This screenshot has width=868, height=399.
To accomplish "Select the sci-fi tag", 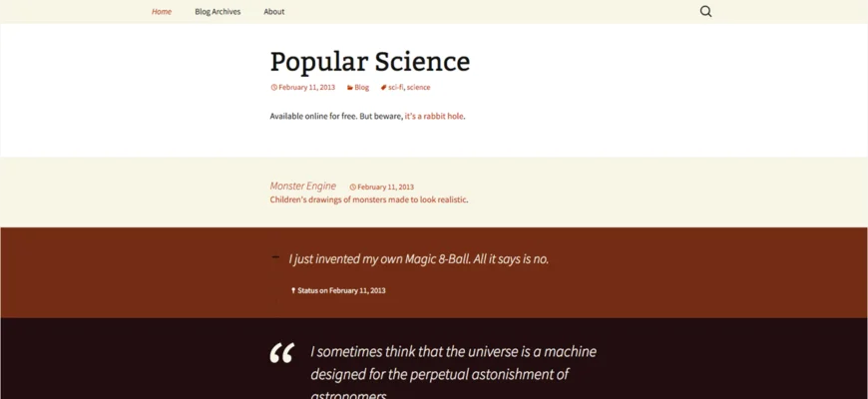I will pyautogui.click(x=396, y=88).
